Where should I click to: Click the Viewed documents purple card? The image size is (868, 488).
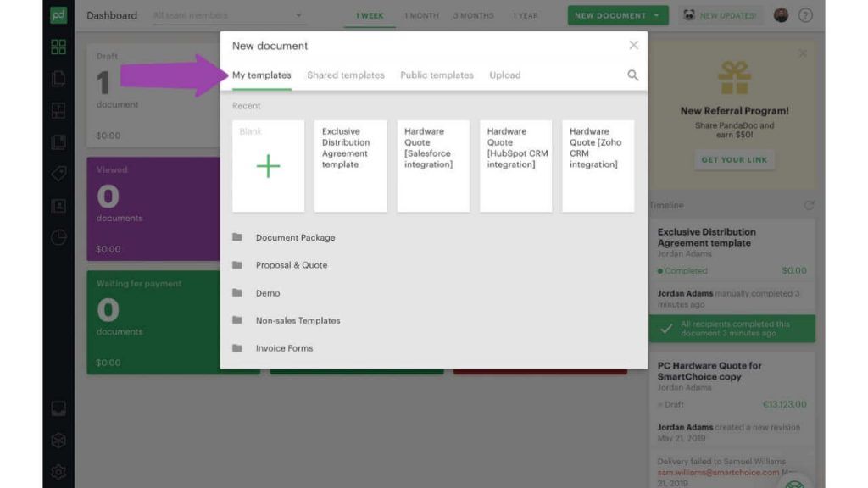tap(153, 209)
